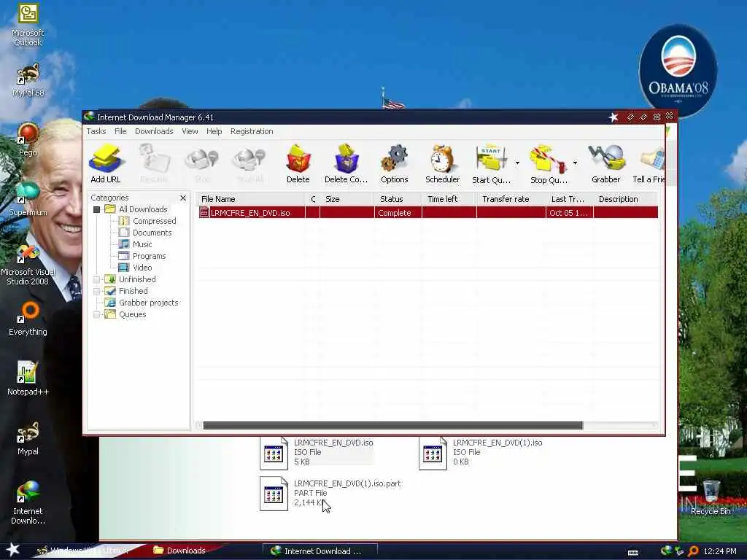Open the Start Queue dropdown arrow
747x560 pixels.
[517, 163]
